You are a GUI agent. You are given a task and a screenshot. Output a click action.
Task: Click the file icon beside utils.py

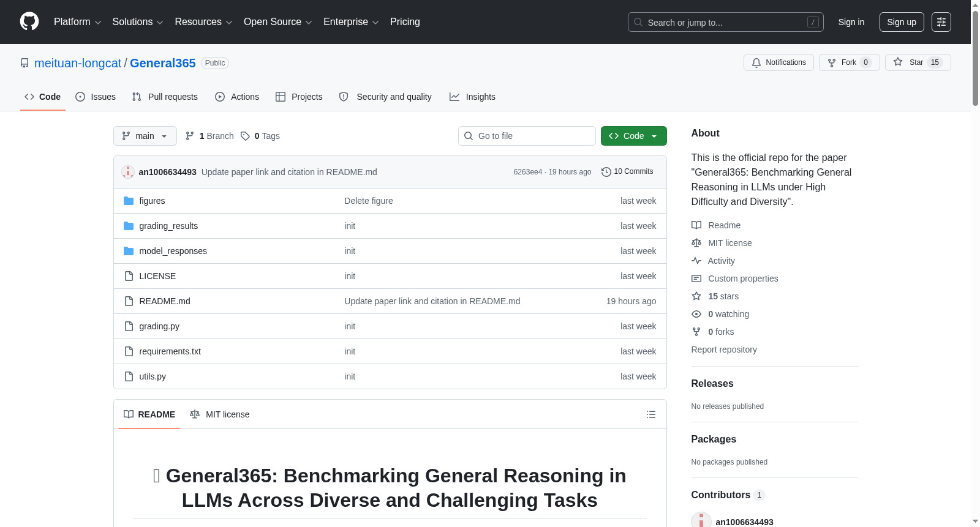[x=129, y=376]
